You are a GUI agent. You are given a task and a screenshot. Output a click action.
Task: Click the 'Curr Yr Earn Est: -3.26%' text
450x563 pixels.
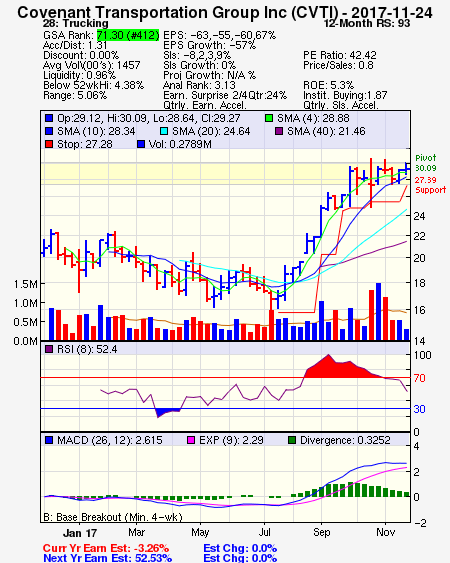tap(106, 548)
